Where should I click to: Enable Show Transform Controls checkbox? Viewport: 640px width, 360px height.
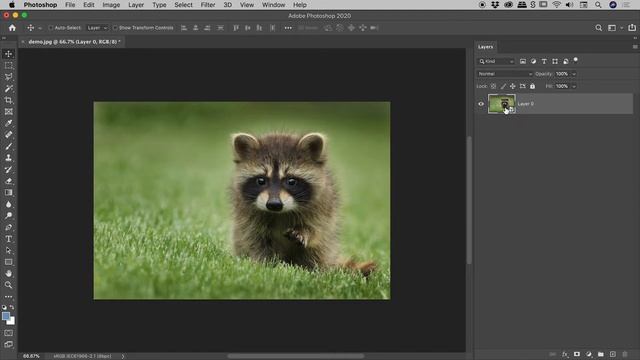coord(115,28)
